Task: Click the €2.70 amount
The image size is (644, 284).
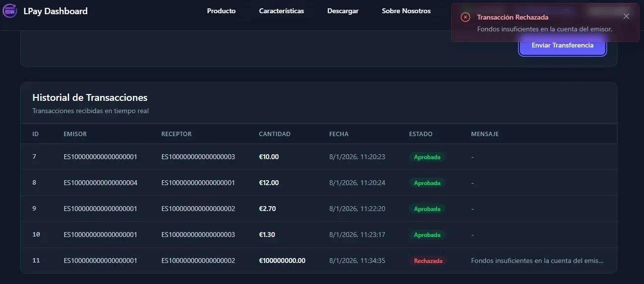Action: point(267,209)
